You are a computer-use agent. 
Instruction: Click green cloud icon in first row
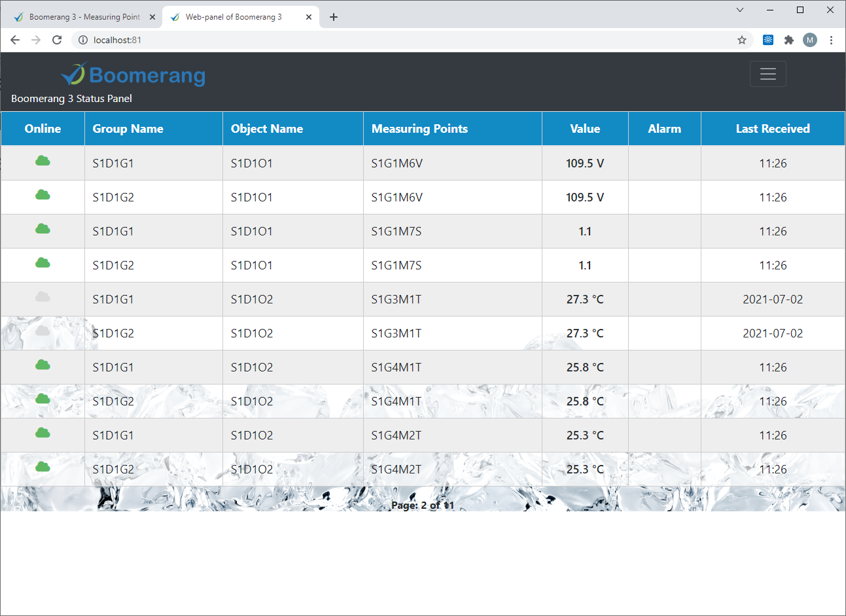click(x=43, y=161)
